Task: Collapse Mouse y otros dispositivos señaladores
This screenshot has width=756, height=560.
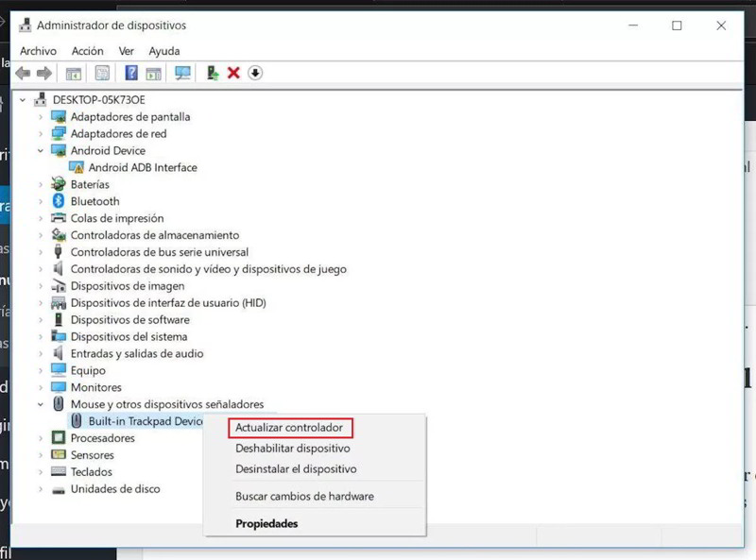Action: pos(41,404)
